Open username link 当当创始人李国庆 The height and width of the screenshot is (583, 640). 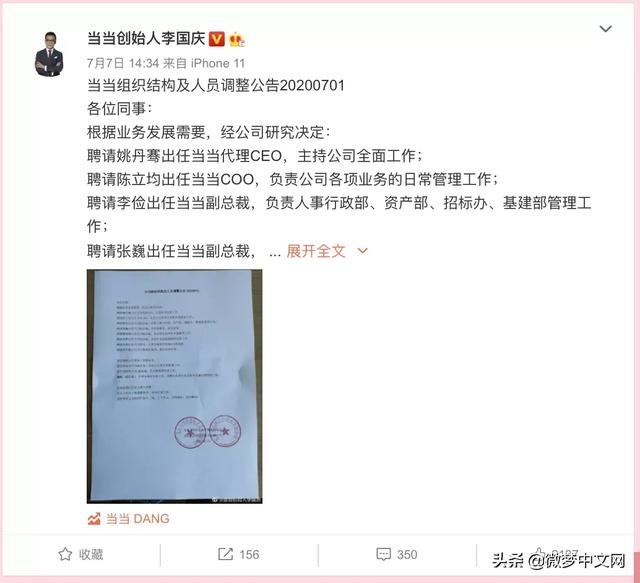point(146,39)
